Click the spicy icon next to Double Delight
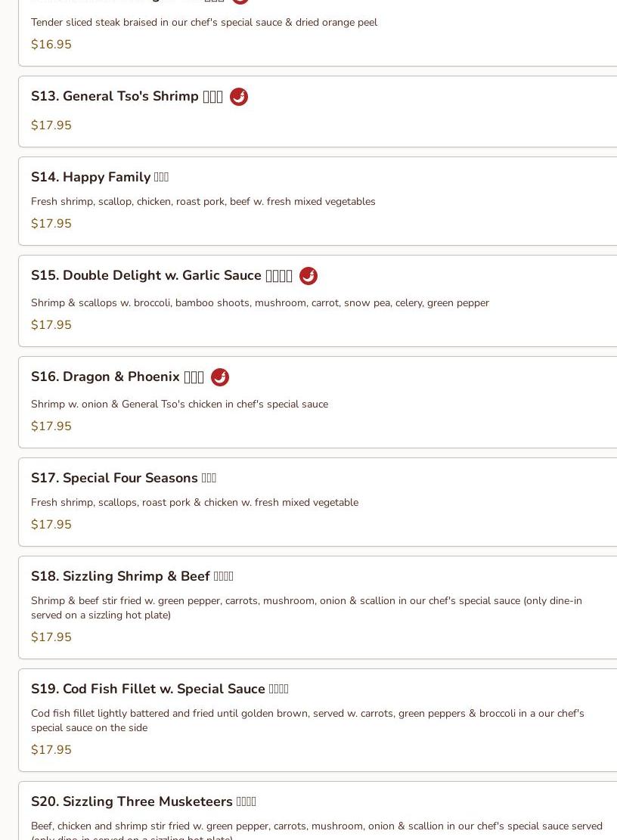The height and width of the screenshot is (840, 617). [x=308, y=276]
